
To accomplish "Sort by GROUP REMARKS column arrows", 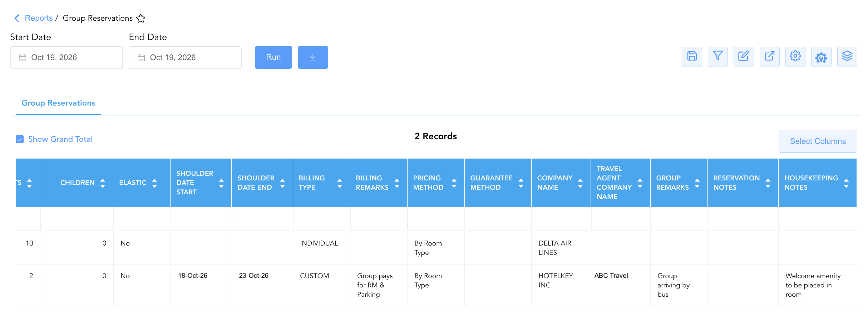I will (x=697, y=183).
